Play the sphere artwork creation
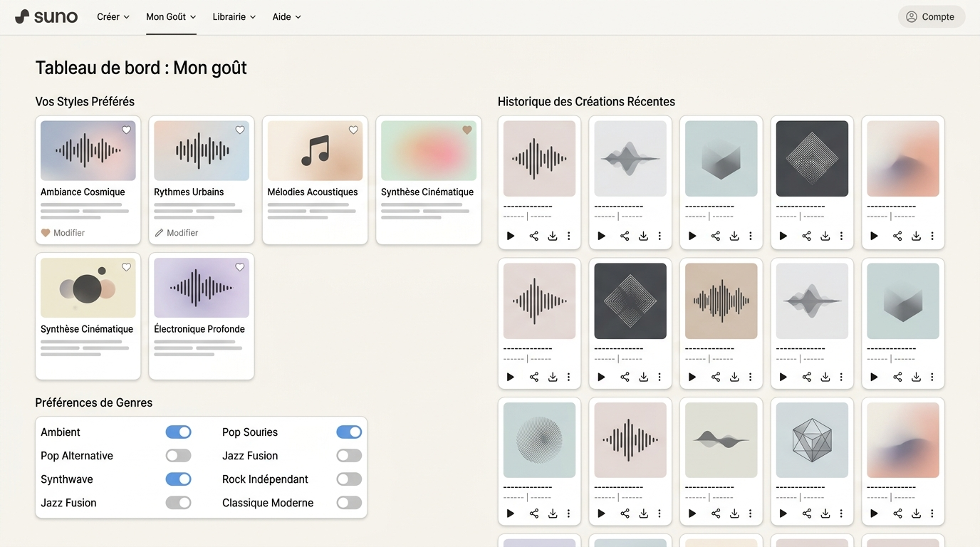The image size is (980, 547). click(x=511, y=514)
